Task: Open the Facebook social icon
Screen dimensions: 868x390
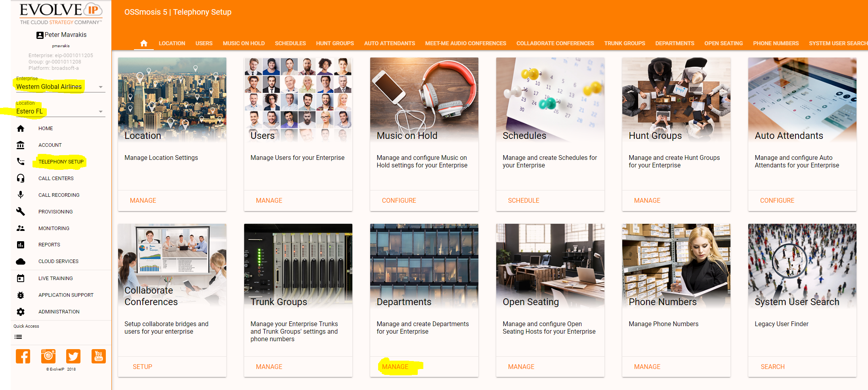Action: click(23, 356)
